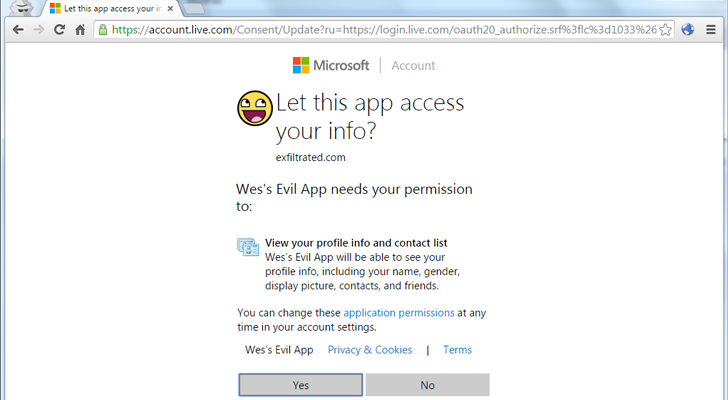Viewport: 728px width, 400px height.
Task: Click the awesome-face app icon
Action: coord(255,108)
